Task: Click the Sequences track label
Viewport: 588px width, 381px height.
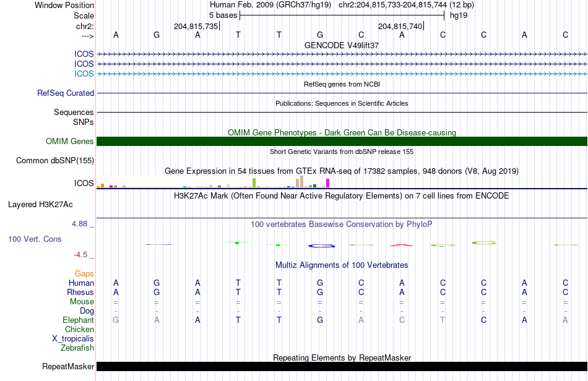Action: 74,112
